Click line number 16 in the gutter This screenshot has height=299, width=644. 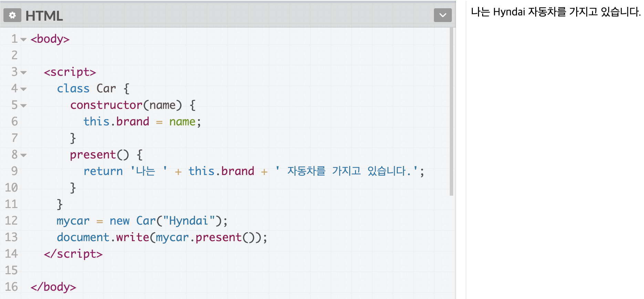tap(11, 287)
